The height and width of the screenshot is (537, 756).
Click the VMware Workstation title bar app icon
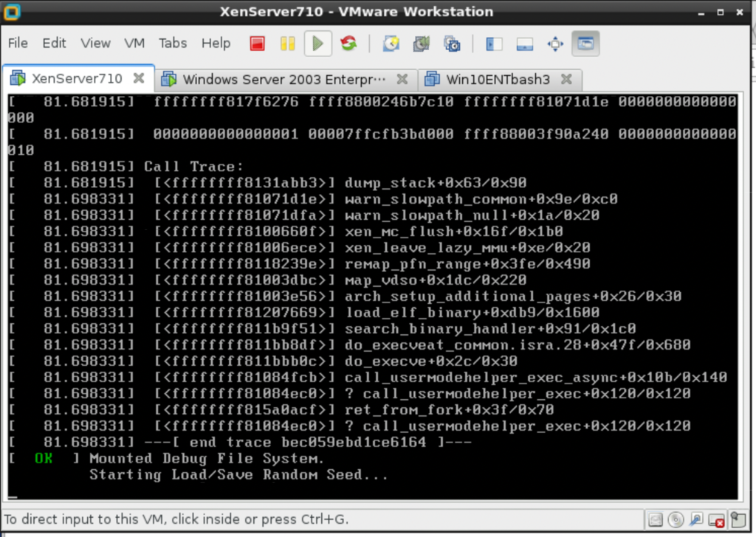click(x=12, y=12)
